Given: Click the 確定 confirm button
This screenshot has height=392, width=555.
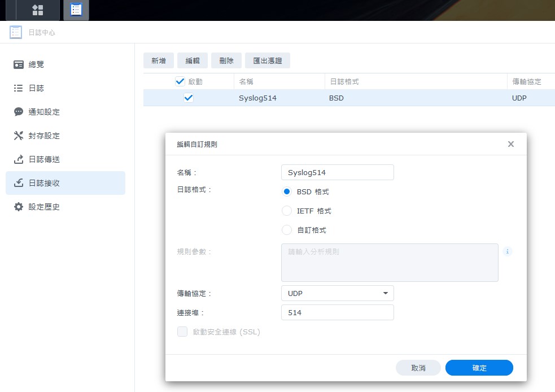Looking at the screenshot, I should [x=479, y=368].
